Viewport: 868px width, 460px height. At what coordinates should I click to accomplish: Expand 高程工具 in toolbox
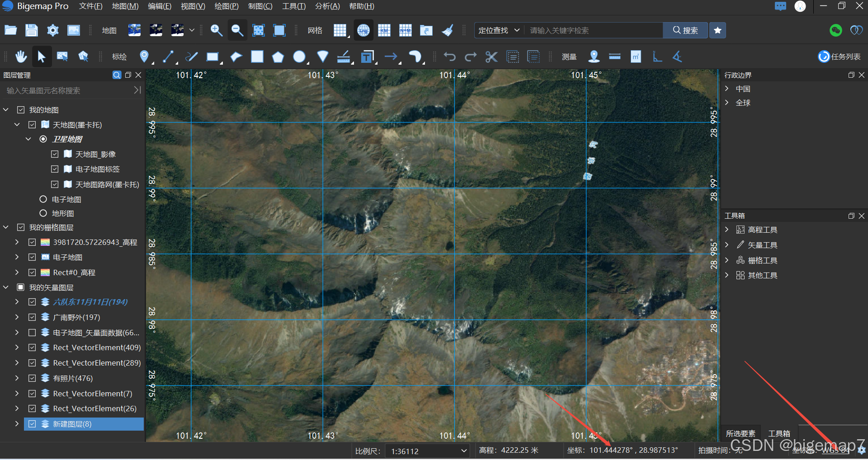pyautogui.click(x=727, y=230)
